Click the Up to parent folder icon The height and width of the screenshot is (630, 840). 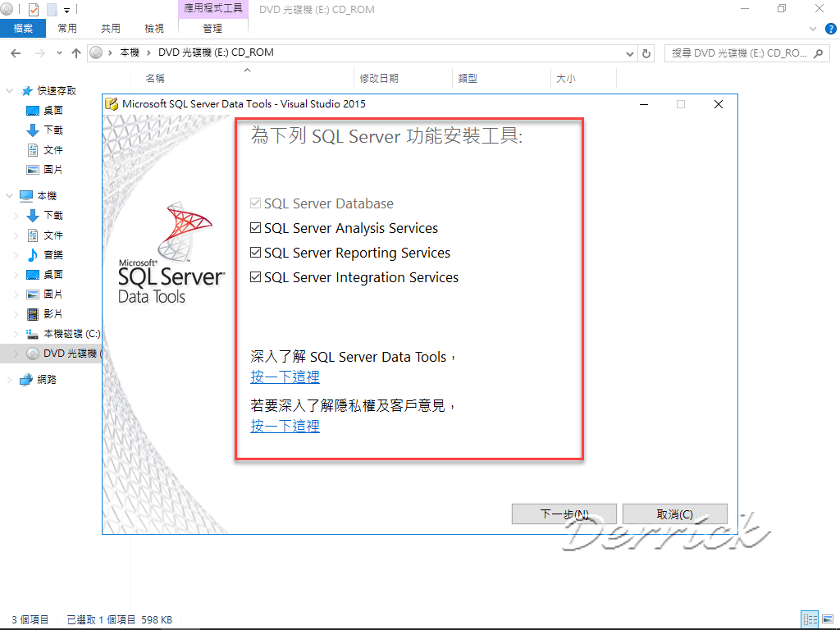(x=75, y=52)
